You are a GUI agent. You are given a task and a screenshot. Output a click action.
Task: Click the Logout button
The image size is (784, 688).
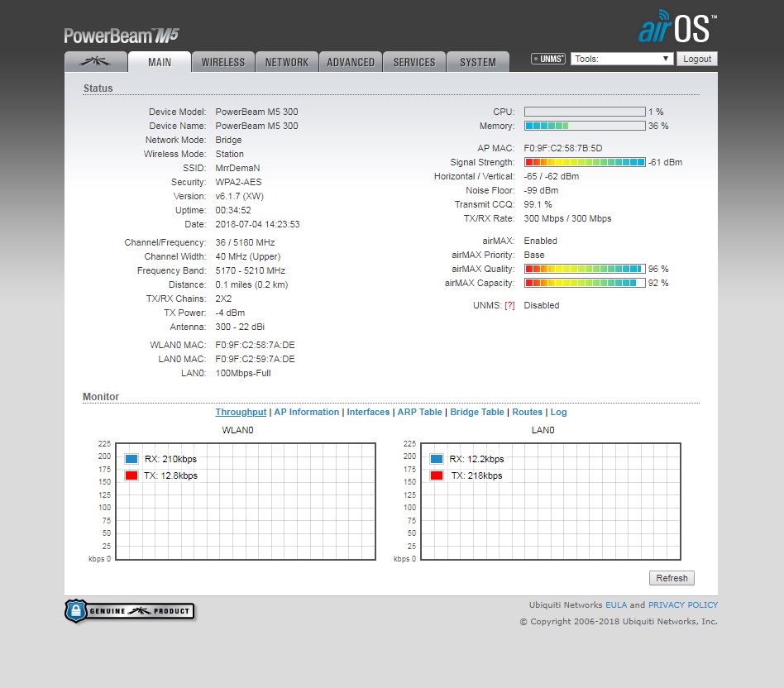697,59
